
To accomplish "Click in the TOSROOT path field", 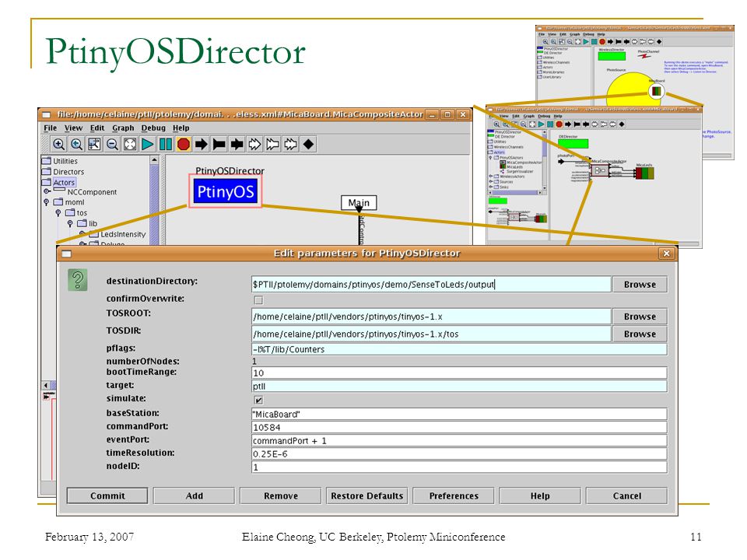I will pos(431,317).
